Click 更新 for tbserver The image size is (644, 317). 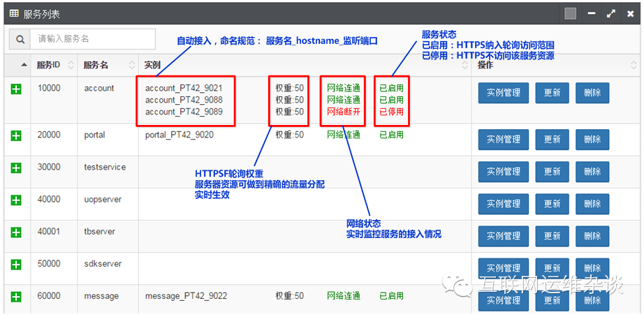pyautogui.click(x=552, y=236)
